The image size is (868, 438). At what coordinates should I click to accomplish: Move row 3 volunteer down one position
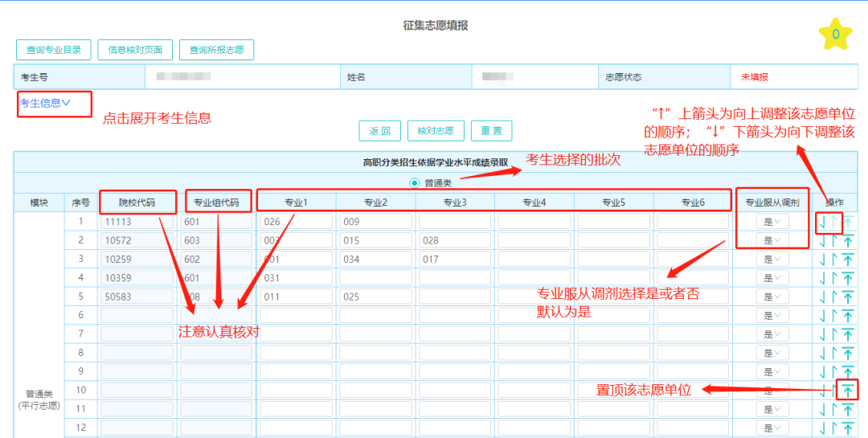coord(822,260)
